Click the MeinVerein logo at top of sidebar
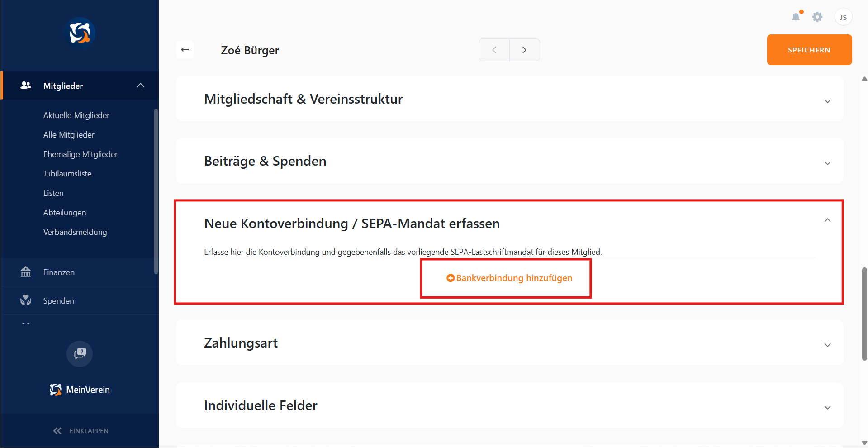The height and width of the screenshot is (448, 868). click(x=80, y=33)
